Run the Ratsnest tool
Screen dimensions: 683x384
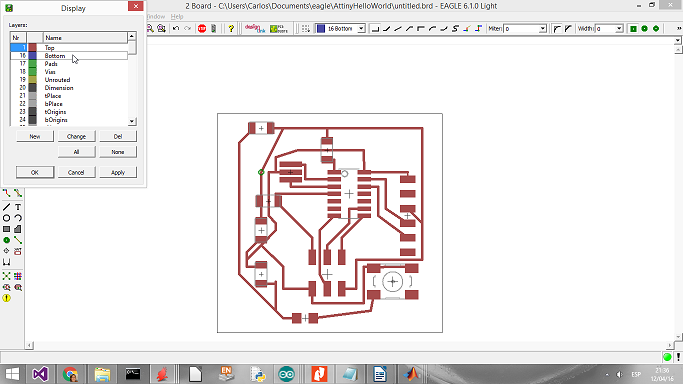tap(6, 276)
